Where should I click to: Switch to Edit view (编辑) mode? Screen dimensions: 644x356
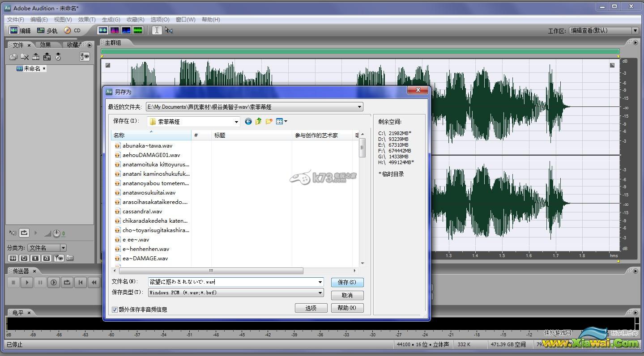(20, 30)
